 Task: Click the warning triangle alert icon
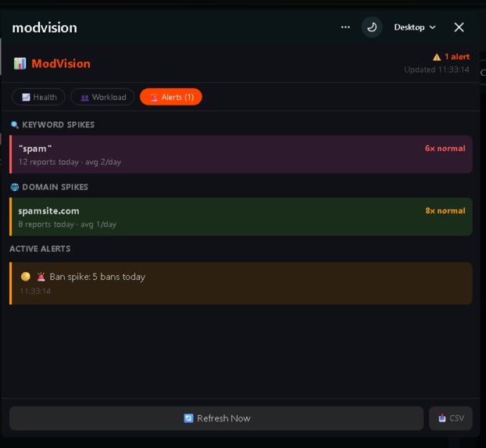pyautogui.click(x=437, y=57)
